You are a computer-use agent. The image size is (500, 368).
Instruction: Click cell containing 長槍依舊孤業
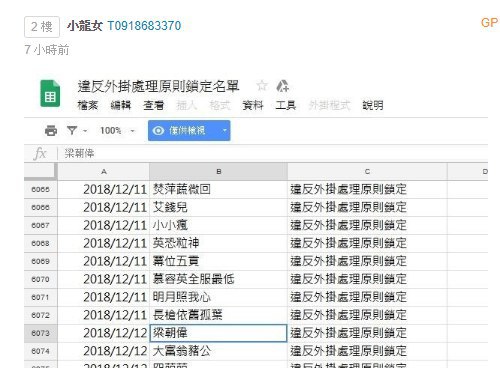pos(219,315)
